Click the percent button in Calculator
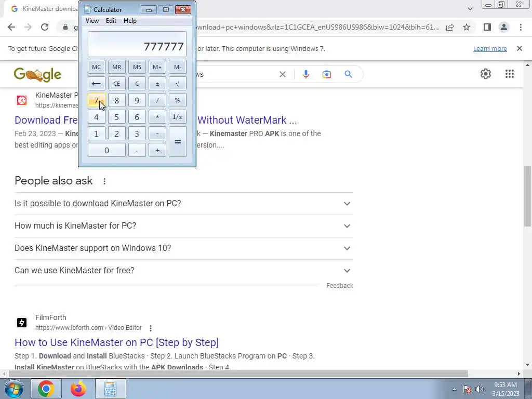Viewport: 532px width, 399px height. [x=178, y=100]
